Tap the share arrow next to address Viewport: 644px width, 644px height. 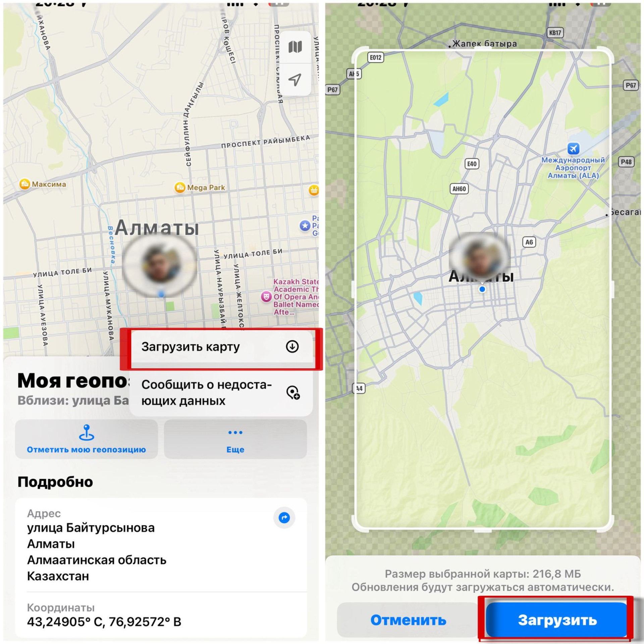[284, 518]
